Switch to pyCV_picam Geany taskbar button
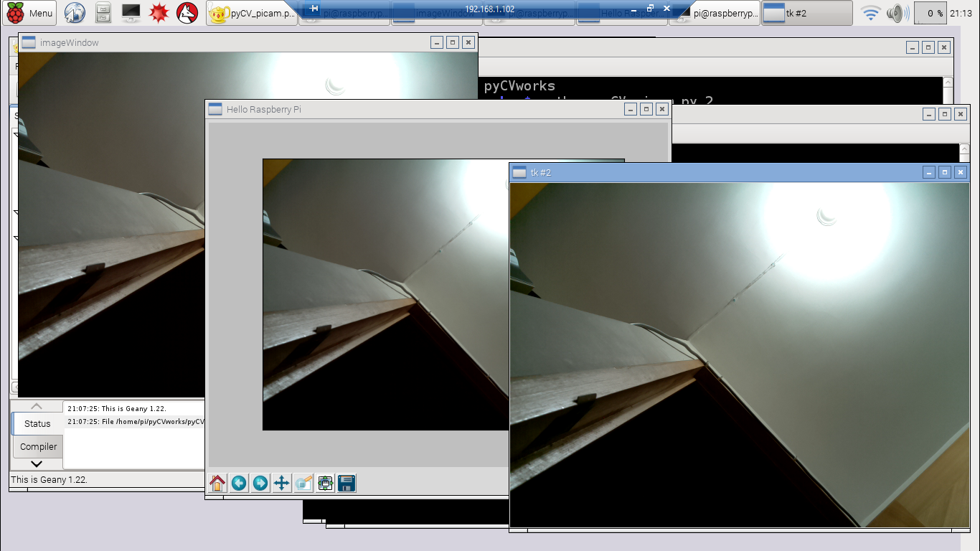This screenshot has height=551, width=980. pos(252,13)
